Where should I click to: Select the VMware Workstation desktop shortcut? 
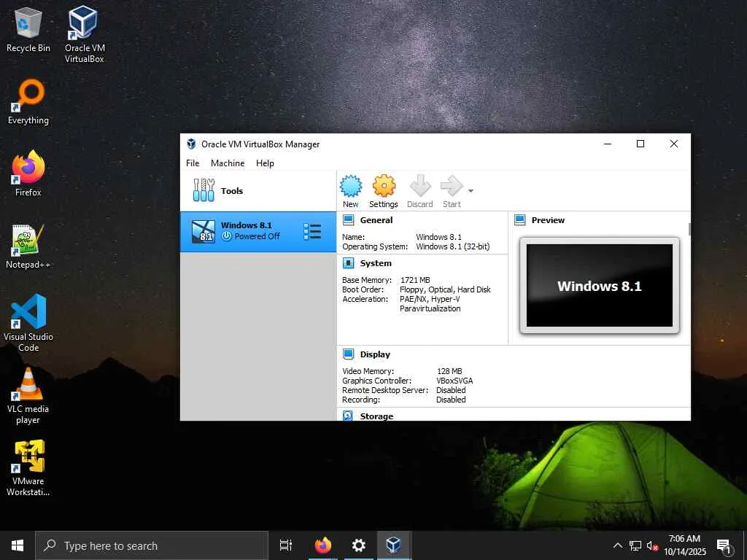point(28,468)
